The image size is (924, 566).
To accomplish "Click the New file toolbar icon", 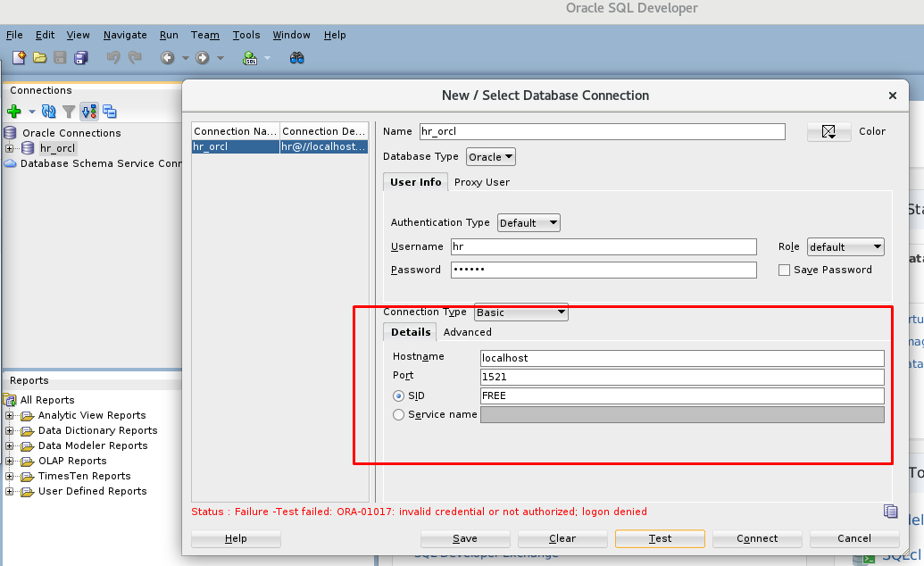I will pyautogui.click(x=19, y=57).
